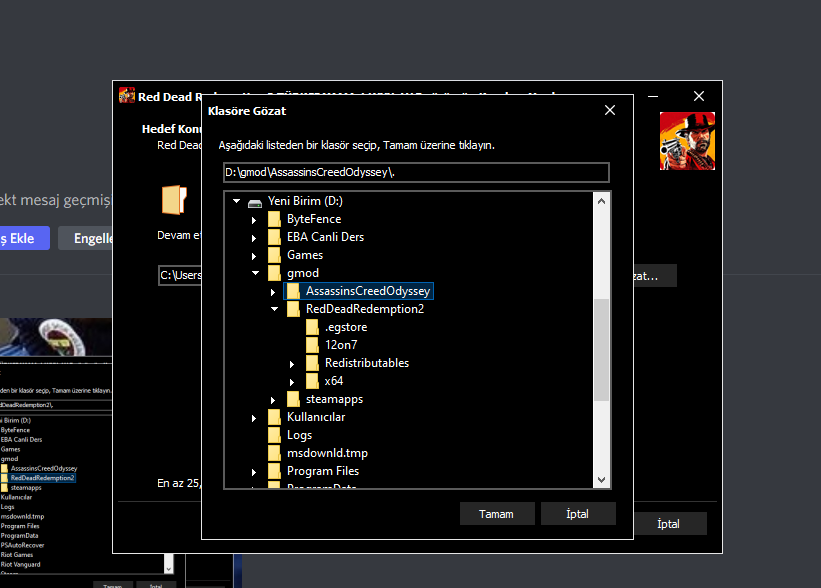Confirm folder selection with Tamam
The height and width of the screenshot is (588, 821).
coord(497,514)
